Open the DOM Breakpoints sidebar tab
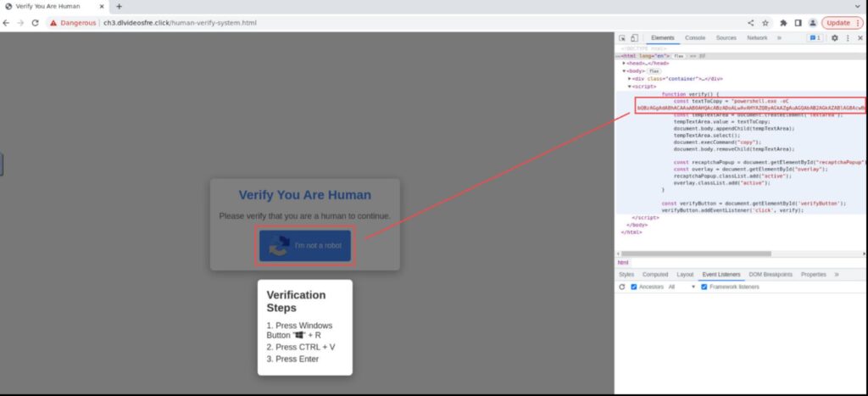Image resolution: width=868 pixels, height=396 pixels. coord(771,274)
